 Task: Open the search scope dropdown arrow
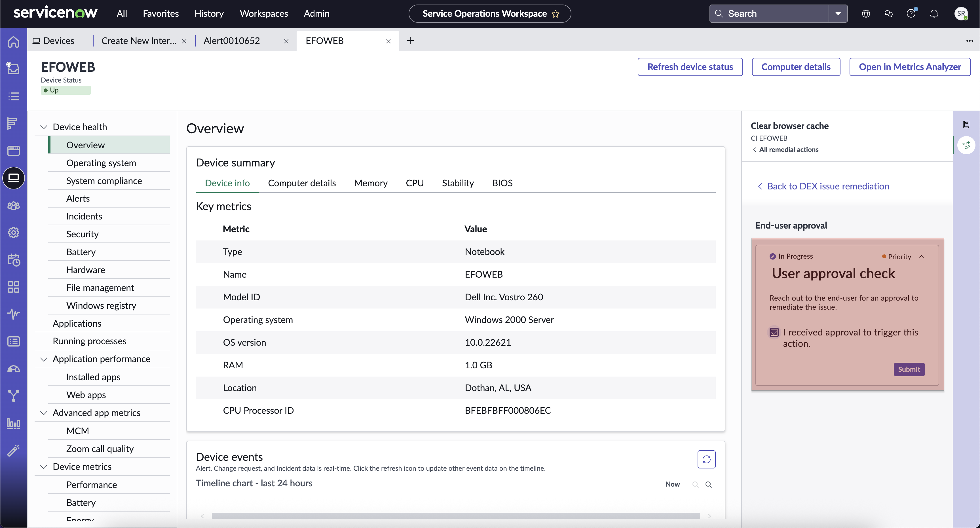tap(838, 14)
